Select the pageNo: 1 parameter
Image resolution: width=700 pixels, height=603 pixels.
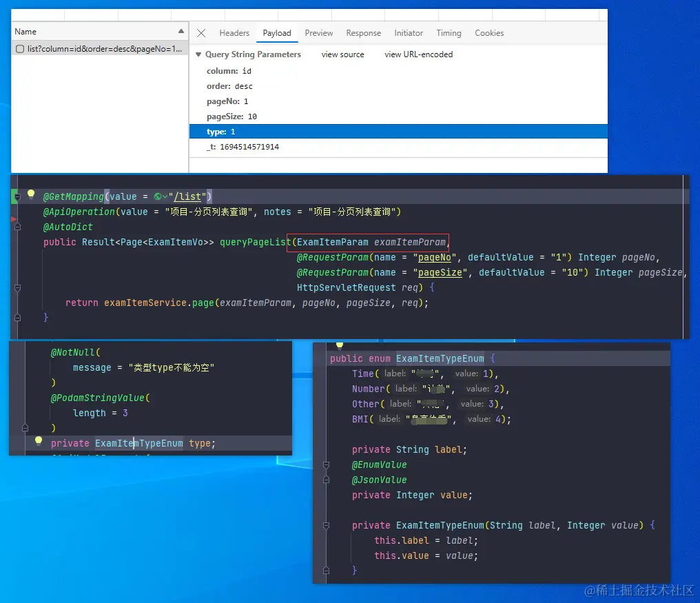pos(227,101)
